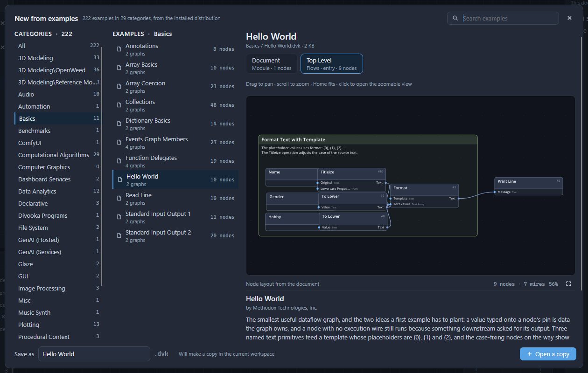Viewport: 588px width, 373px height.
Task: Select the ComfyUI category
Action: point(58,143)
